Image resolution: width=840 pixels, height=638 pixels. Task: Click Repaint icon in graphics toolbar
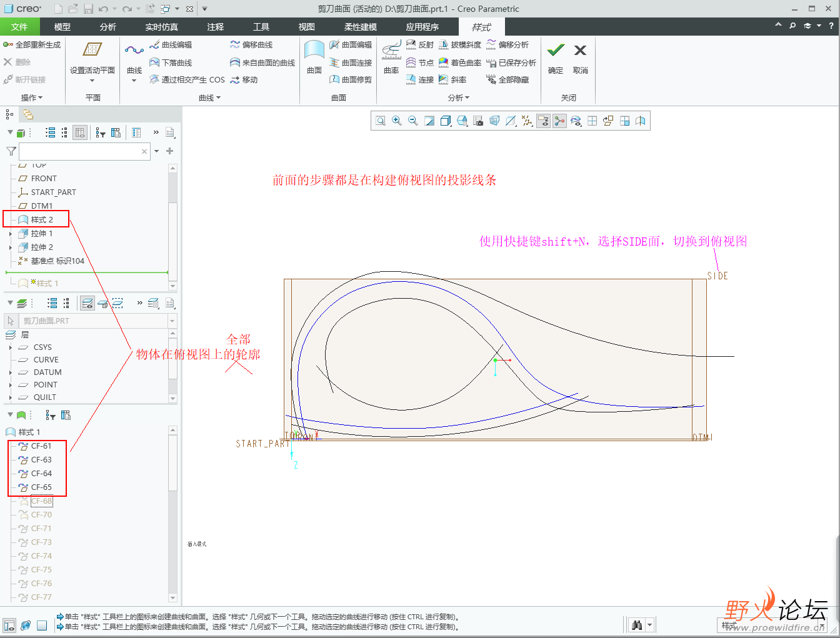(429, 121)
